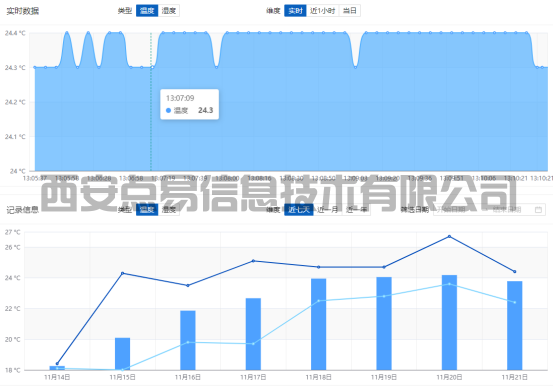Viewport: 553px width, 388px height.
Task: Choose 近一年 range in records
Action: tap(356, 210)
